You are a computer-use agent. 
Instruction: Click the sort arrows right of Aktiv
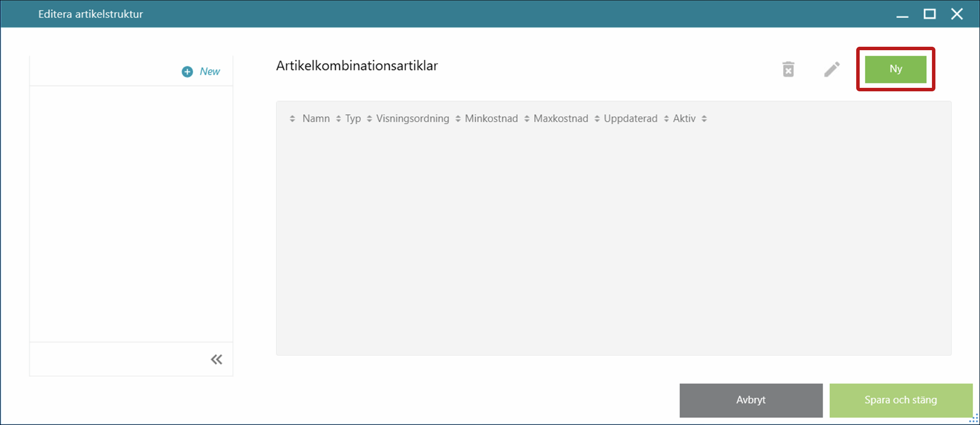tap(704, 119)
